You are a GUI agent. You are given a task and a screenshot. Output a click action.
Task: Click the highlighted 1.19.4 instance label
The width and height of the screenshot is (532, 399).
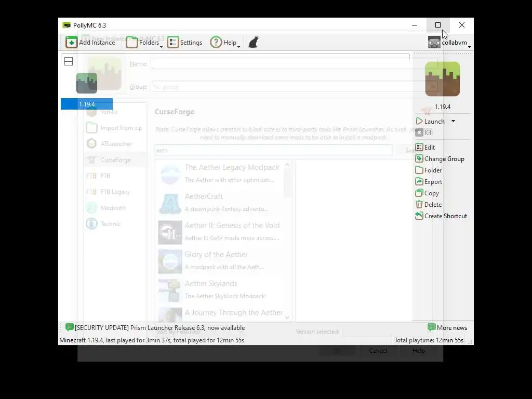(x=87, y=104)
